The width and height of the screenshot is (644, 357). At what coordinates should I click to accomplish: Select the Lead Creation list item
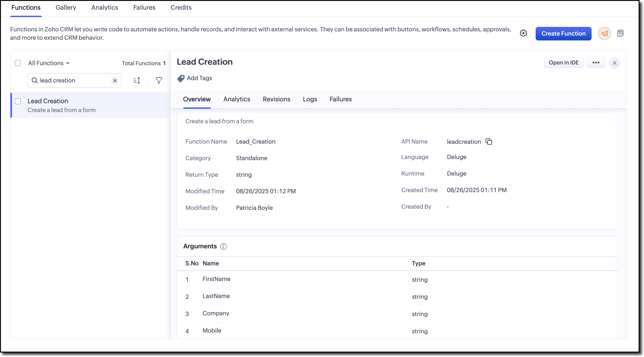pyautogui.click(x=91, y=105)
